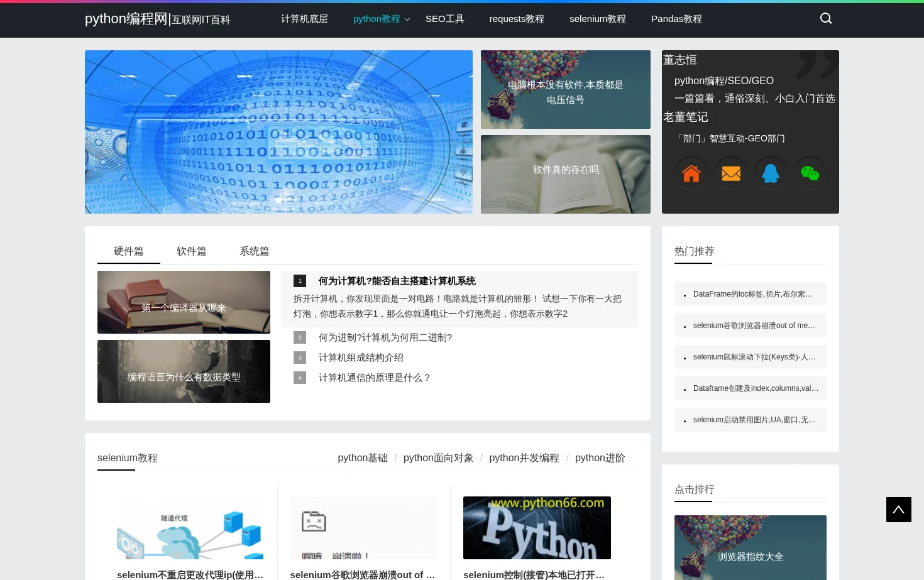Click the 董志恒 author name

click(x=680, y=60)
